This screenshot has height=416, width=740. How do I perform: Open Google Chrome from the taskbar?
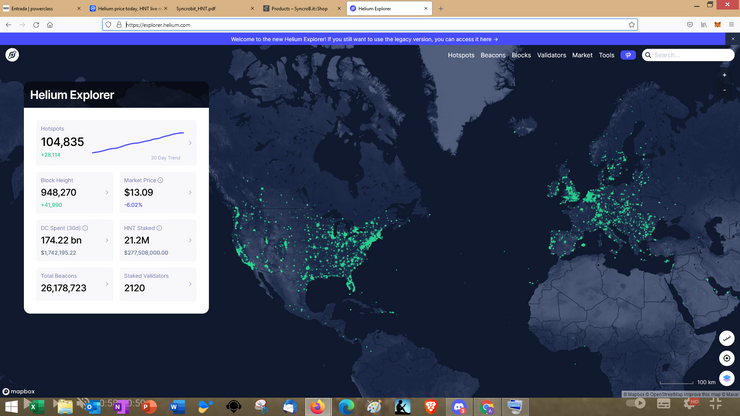coord(487,407)
